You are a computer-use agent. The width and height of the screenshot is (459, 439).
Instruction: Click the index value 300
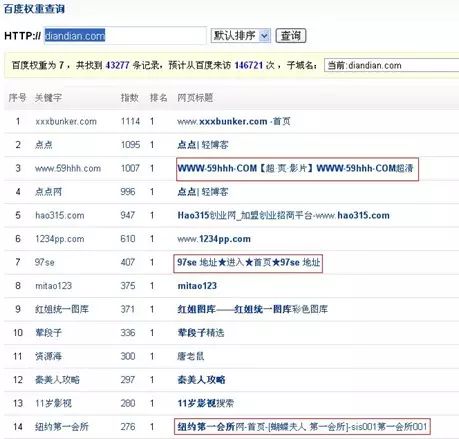[128, 356]
